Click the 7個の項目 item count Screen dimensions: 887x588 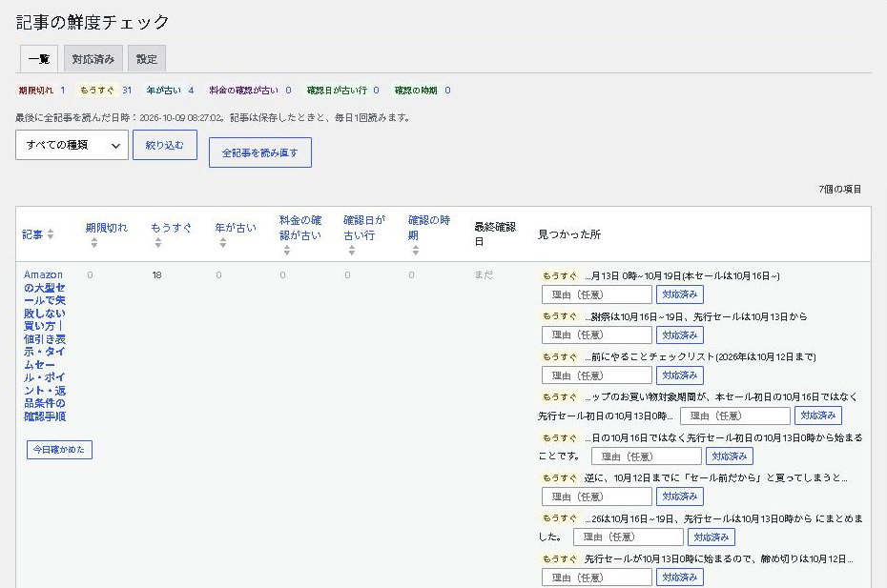tap(840, 190)
